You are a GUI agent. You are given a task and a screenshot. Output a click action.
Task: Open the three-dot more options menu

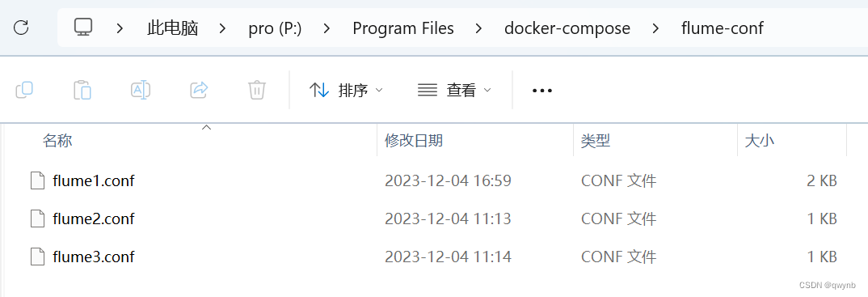pyautogui.click(x=542, y=91)
